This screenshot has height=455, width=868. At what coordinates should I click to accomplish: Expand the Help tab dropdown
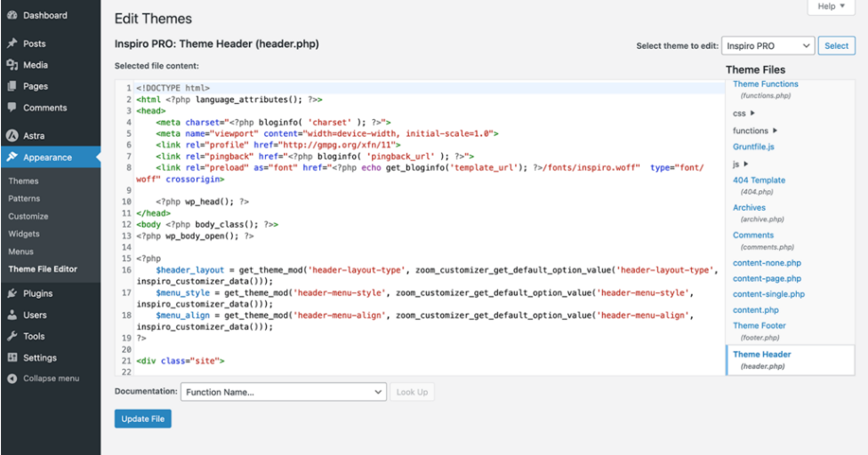tap(832, 6)
